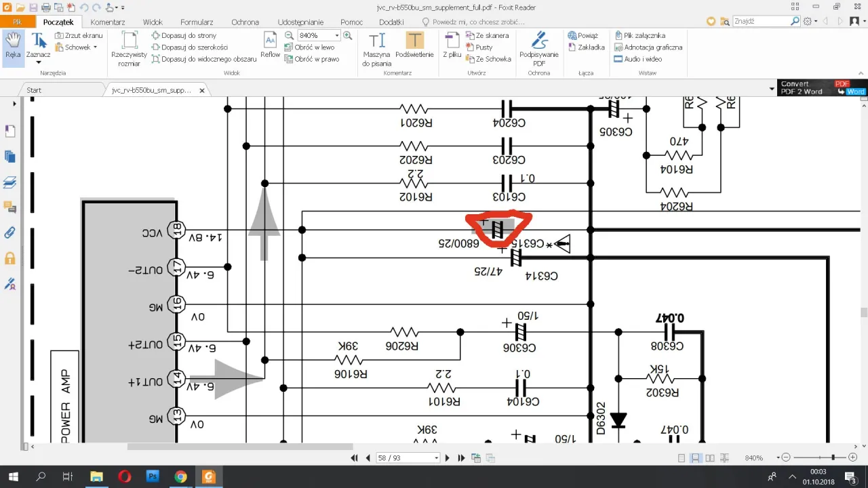Select the Hand (Ręka) tool

(x=13, y=46)
